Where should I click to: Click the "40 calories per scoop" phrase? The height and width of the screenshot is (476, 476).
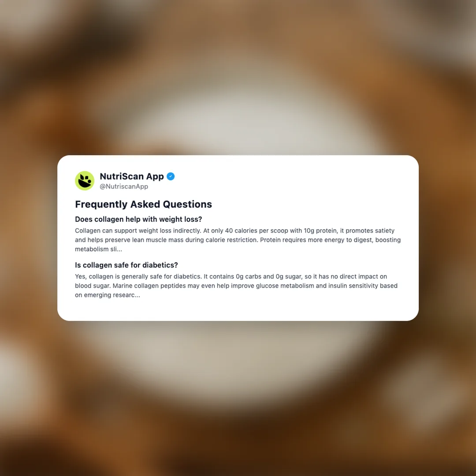coord(256,231)
